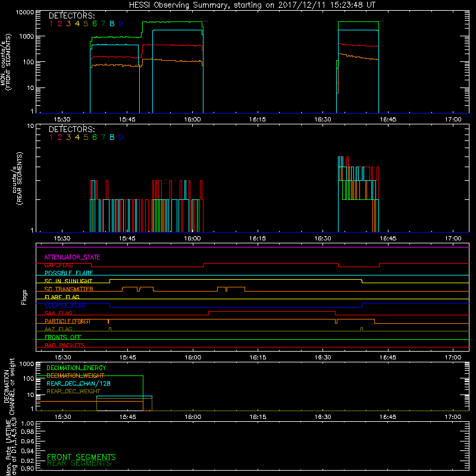Click the GAP_FLAG label
This screenshot has width=476, height=476.
pyautogui.click(x=58, y=265)
